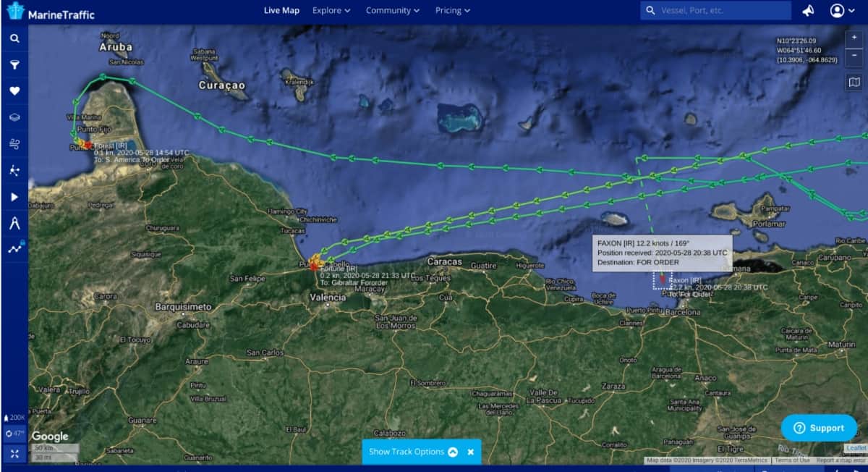
Task: Open the user account menu
Action: [x=841, y=11]
